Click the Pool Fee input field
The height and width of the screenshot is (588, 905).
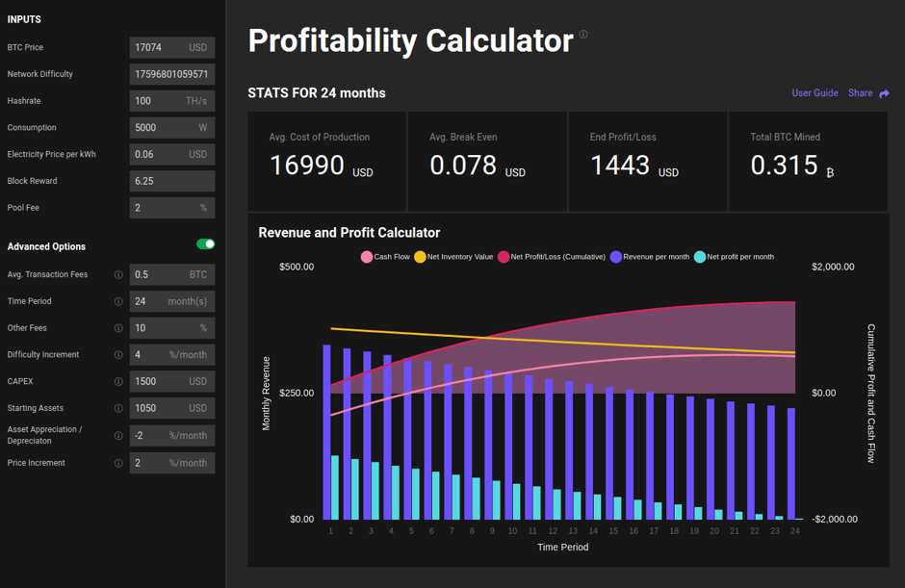pyautogui.click(x=159, y=208)
